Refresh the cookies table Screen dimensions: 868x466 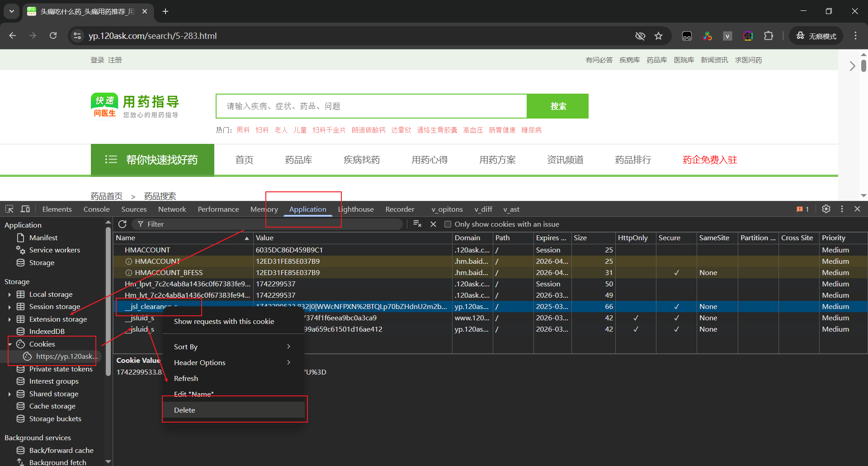pyautogui.click(x=122, y=224)
